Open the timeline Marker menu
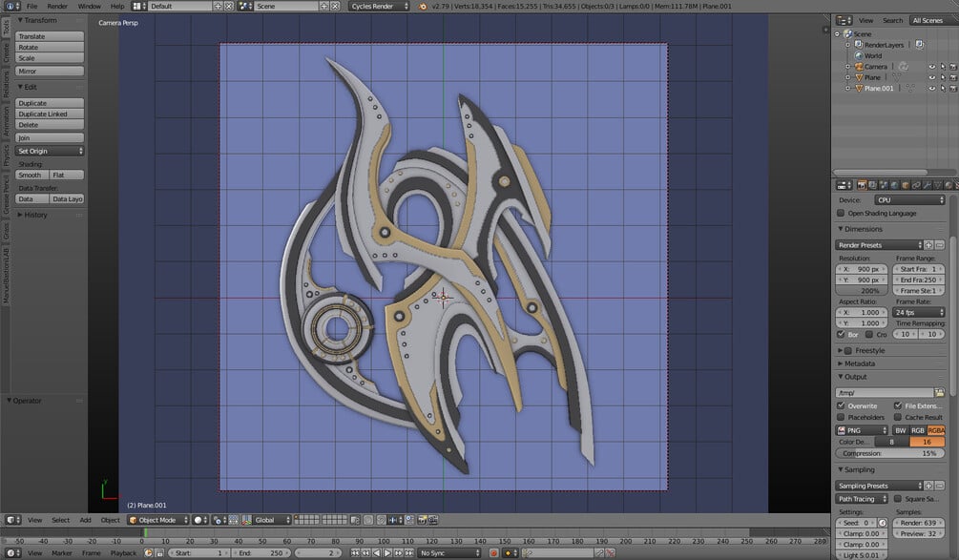Image resolution: width=959 pixels, height=560 pixels. 62,553
